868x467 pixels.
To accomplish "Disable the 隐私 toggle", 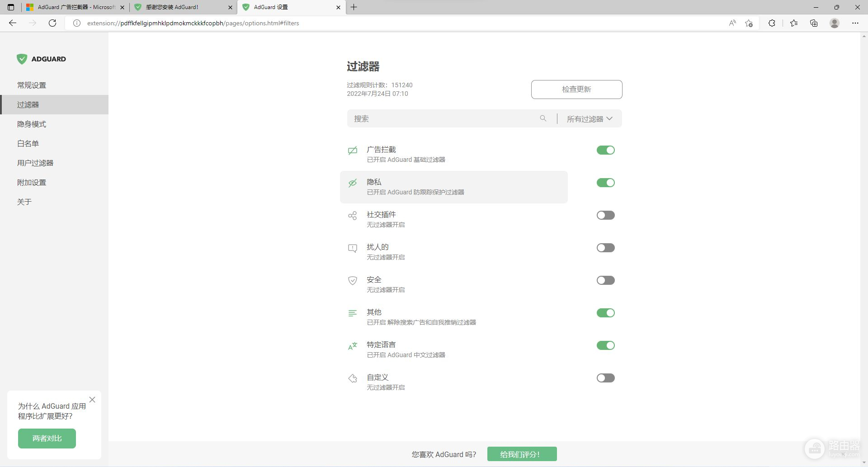I will coord(606,183).
